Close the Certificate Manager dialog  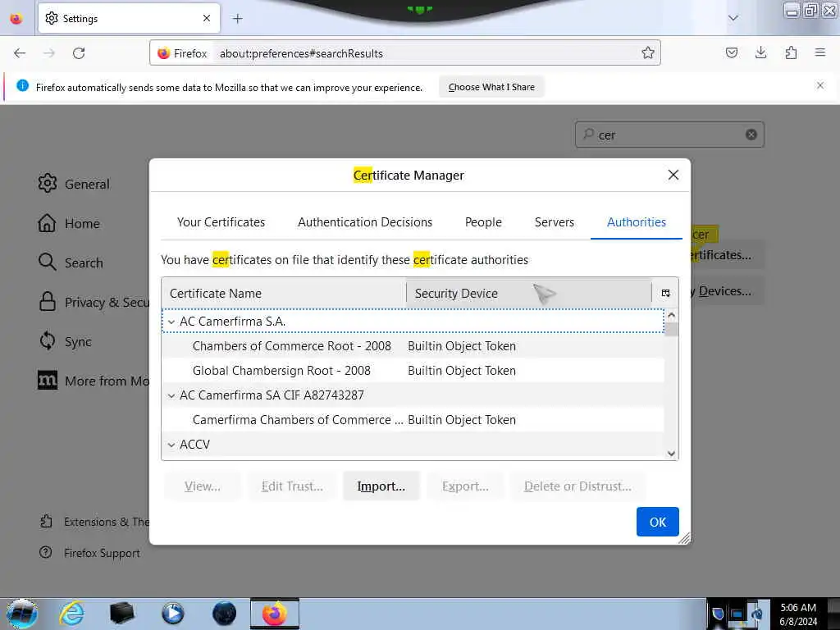(x=673, y=175)
